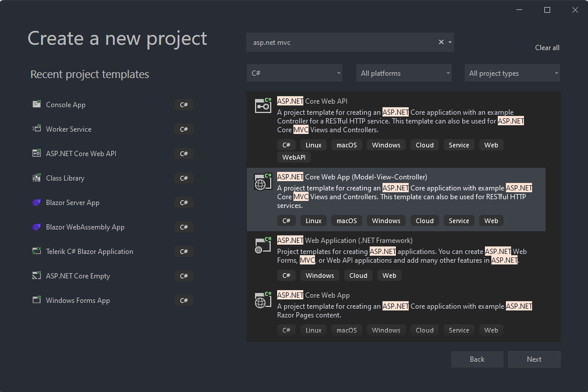Click the ASP.NET Core Empty icon
Viewport: 588px width, 392px height.
36,276
